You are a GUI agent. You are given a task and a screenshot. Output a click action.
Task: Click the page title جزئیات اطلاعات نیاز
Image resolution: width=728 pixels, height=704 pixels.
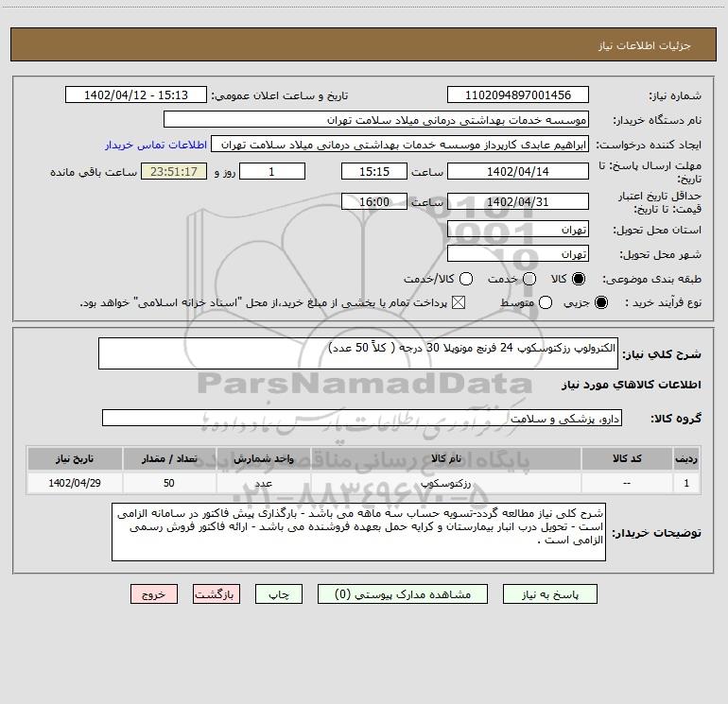[x=645, y=45]
